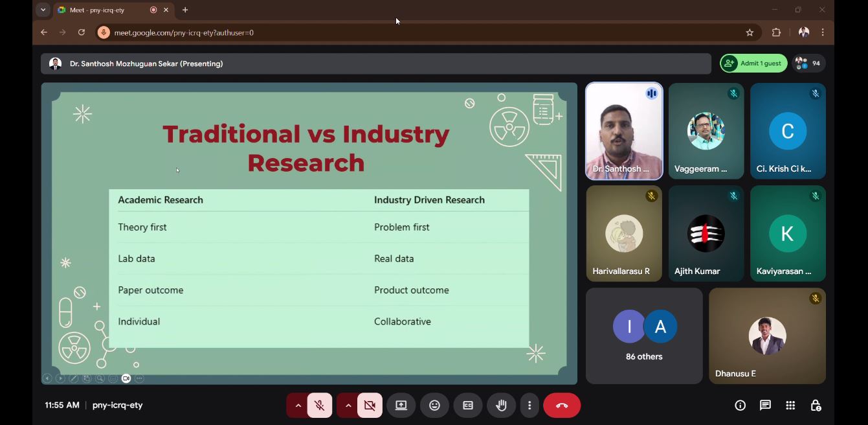Image resolution: width=868 pixels, height=425 pixels.
Task: Open the Chrome tab search dropdown
Action: 43,10
